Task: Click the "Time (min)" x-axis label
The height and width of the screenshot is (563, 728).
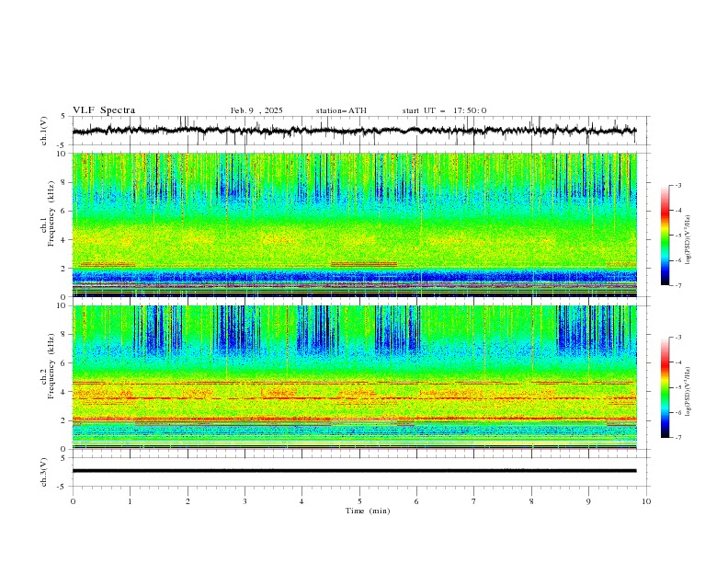Action: point(368,511)
